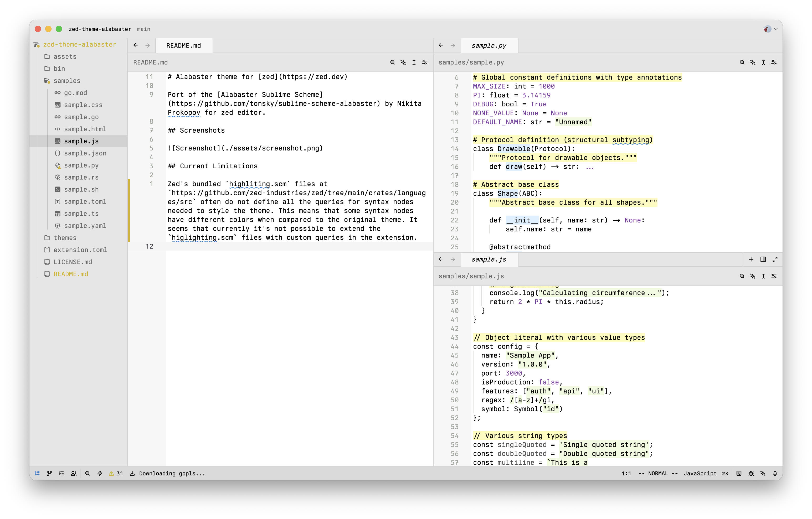Open the main branch switcher in title bar
The image size is (812, 519).
(144, 29)
